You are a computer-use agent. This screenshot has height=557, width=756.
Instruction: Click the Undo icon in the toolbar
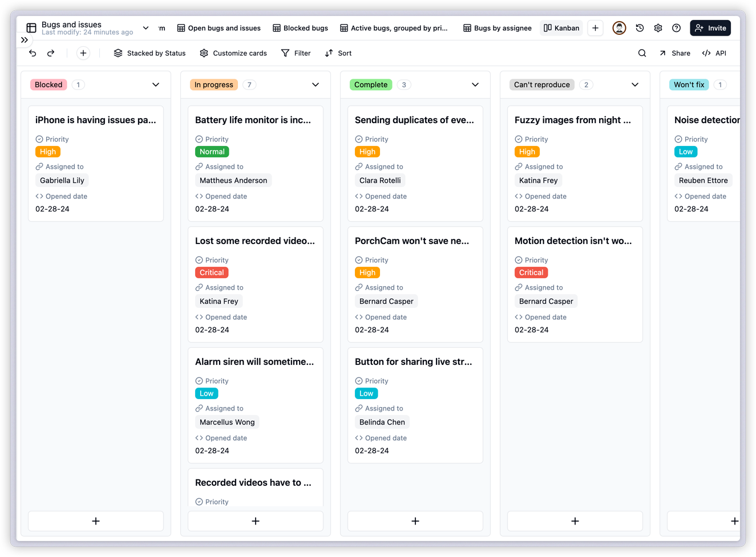[33, 52]
